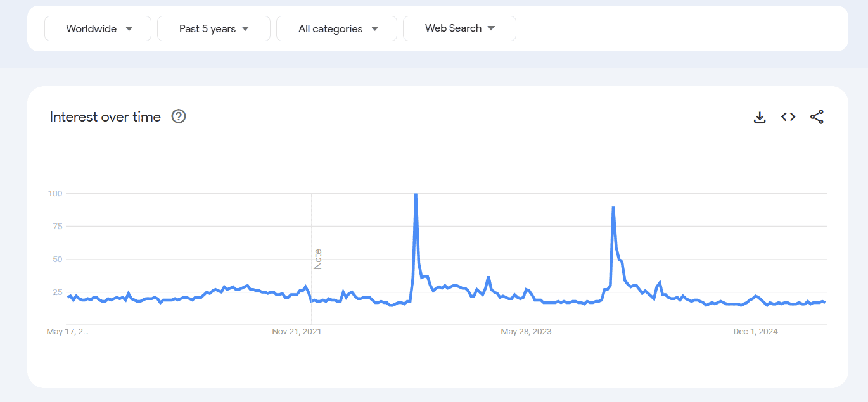The height and width of the screenshot is (402, 868).
Task: Click the All categories arrow
Action: [374, 28]
